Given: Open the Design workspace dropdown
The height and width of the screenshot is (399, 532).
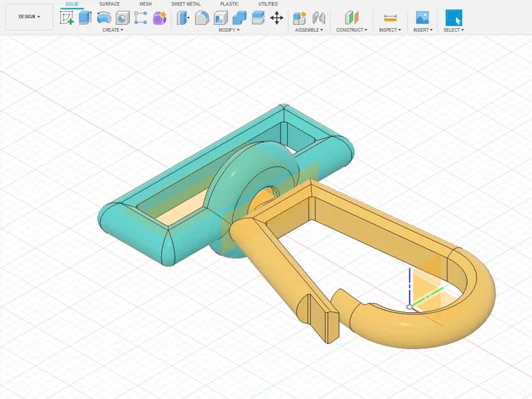Looking at the screenshot, I should point(29,17).
